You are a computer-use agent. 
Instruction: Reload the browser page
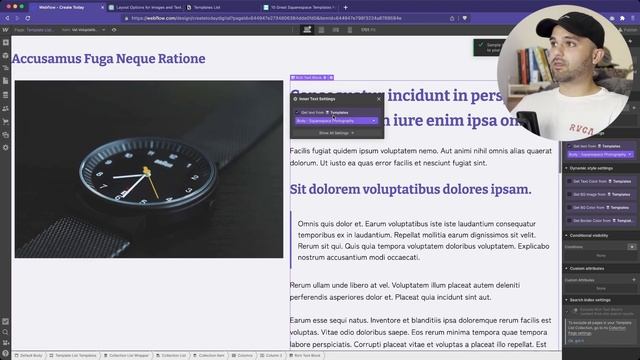(x=27, y=18)
